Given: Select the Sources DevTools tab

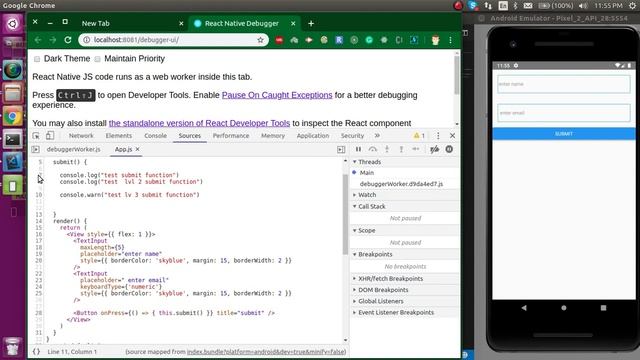Looking at the screenshot, I should click(x=189, y=136).
